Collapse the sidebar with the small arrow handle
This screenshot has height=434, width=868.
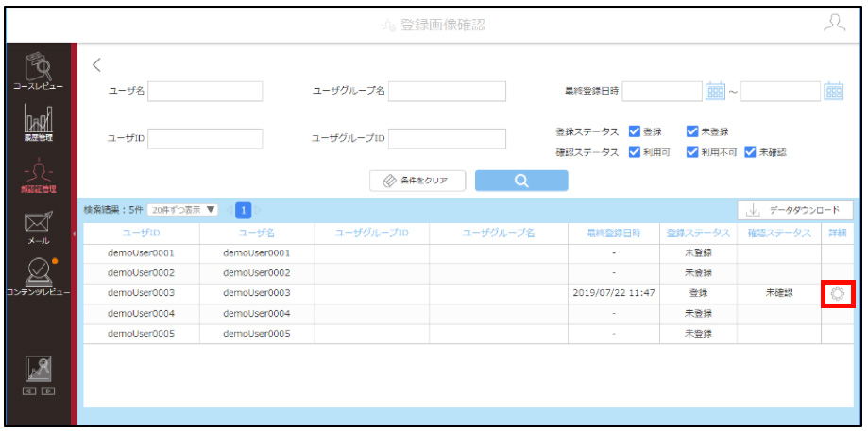74,234
